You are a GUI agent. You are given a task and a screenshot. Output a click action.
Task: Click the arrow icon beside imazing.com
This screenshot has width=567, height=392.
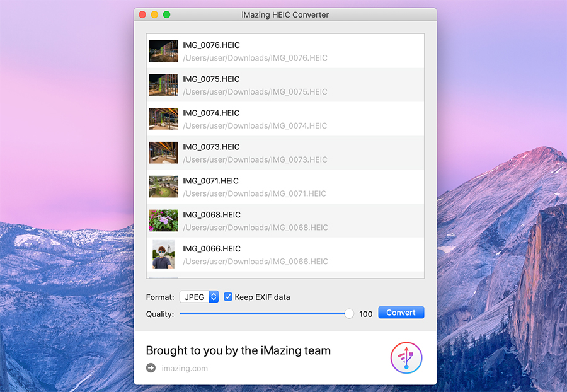coord(151,368)
